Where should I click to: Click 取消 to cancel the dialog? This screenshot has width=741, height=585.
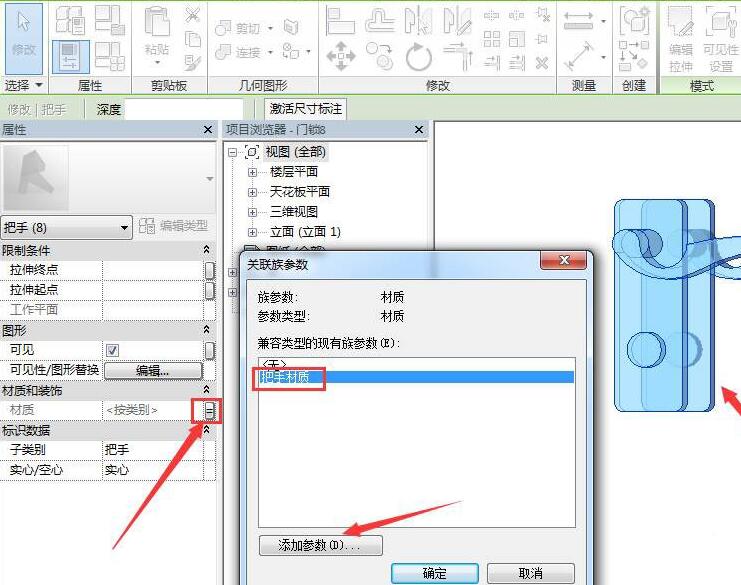pos(531,573)
